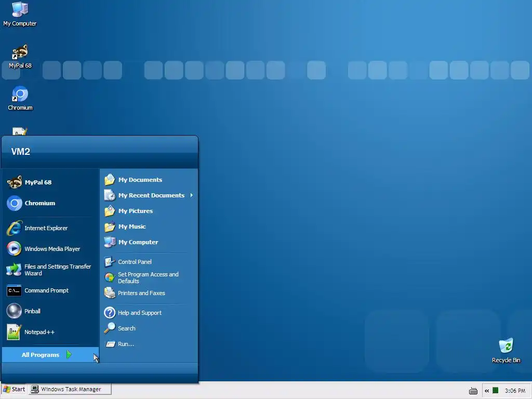Image resolution: width=532 pixels, height=399 pixels.
Task: Click the 3:06 PM clock
Action: (x=515, y=391)
